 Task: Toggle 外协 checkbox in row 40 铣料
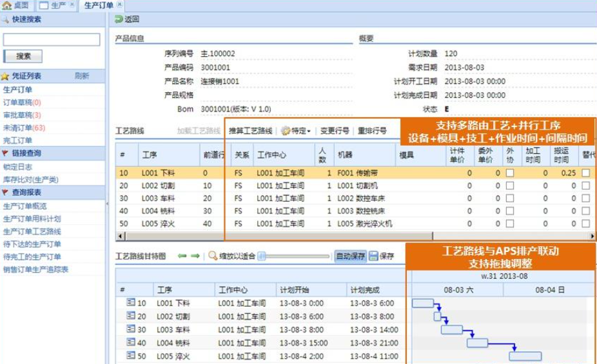(x=509, y=211)
